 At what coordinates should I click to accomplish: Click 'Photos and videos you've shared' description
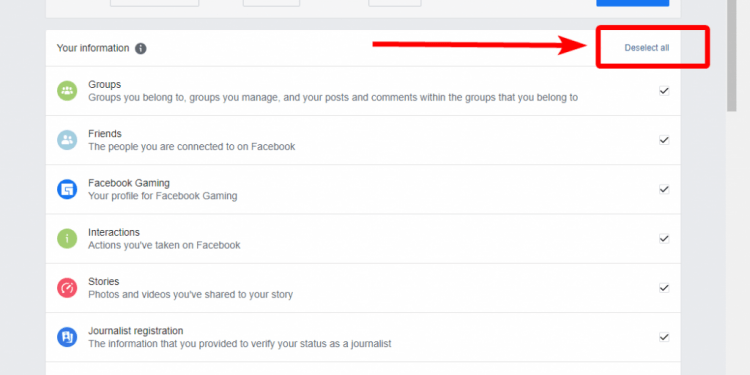(x=190, y=294)
